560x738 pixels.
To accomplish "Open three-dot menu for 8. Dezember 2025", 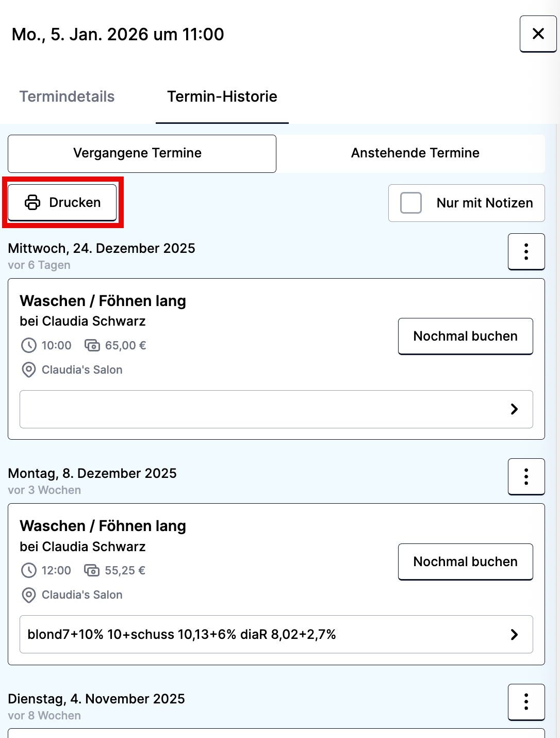I will click(x=526, y=476).
